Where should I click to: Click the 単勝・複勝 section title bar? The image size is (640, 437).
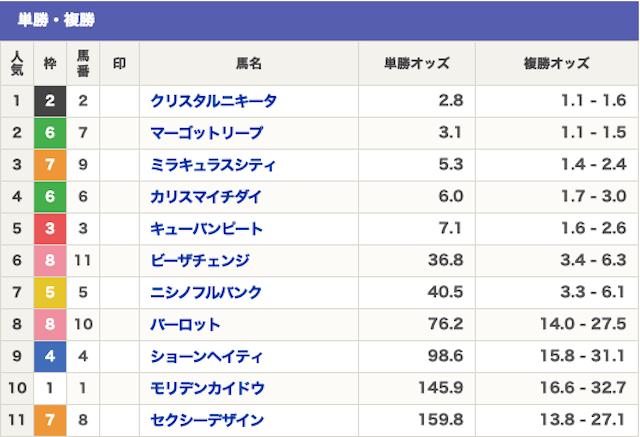click(320, 20)
